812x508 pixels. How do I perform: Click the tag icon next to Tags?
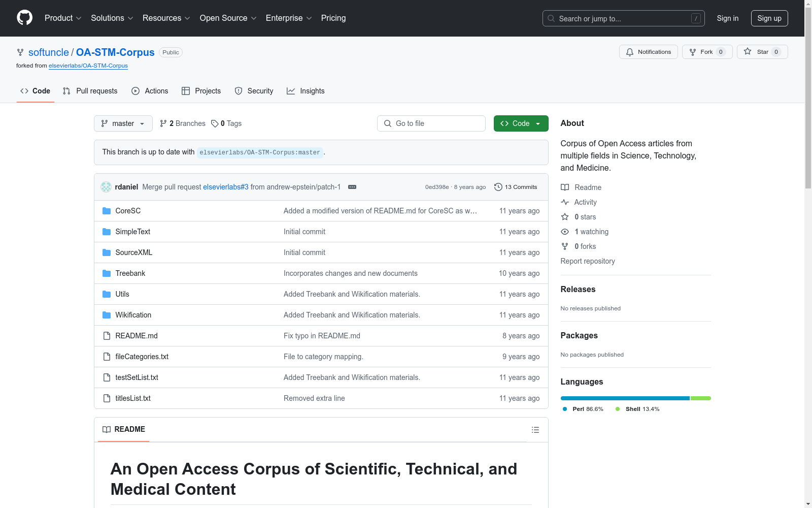click(215, 123)
